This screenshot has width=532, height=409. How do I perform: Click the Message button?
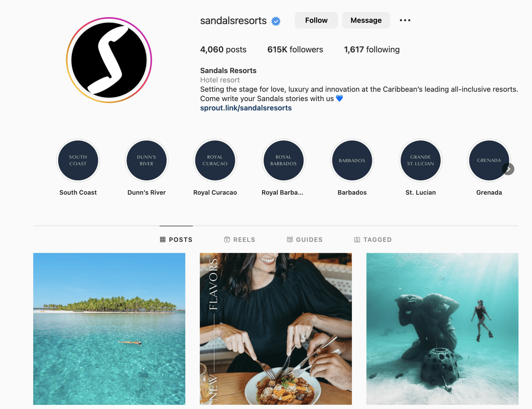click(366, 20)
